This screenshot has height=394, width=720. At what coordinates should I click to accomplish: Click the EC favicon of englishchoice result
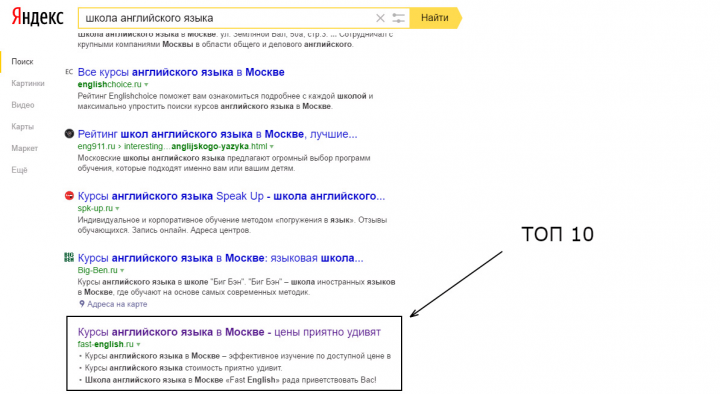tap(69, 72)
